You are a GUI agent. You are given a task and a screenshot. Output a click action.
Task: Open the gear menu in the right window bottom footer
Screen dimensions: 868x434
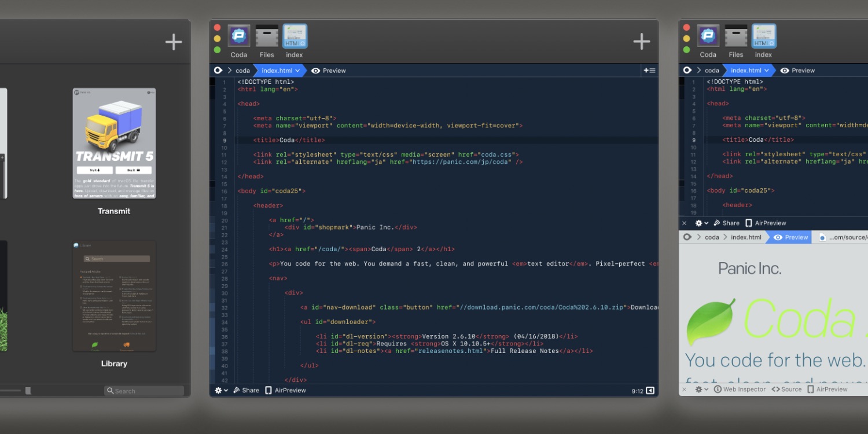click(702, 389)
